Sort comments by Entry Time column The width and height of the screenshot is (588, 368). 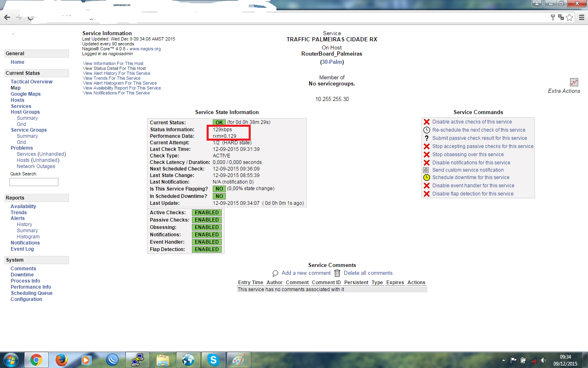[x=250, y=283]
